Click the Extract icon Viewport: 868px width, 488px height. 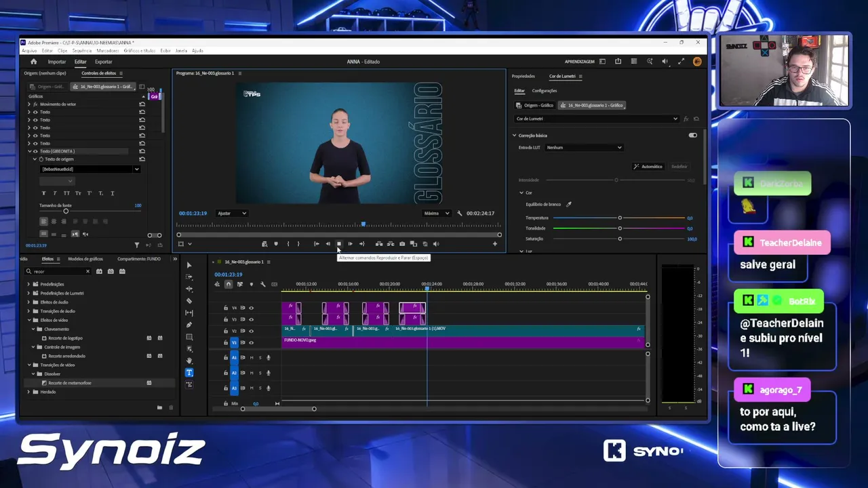[x=391, y=244]
